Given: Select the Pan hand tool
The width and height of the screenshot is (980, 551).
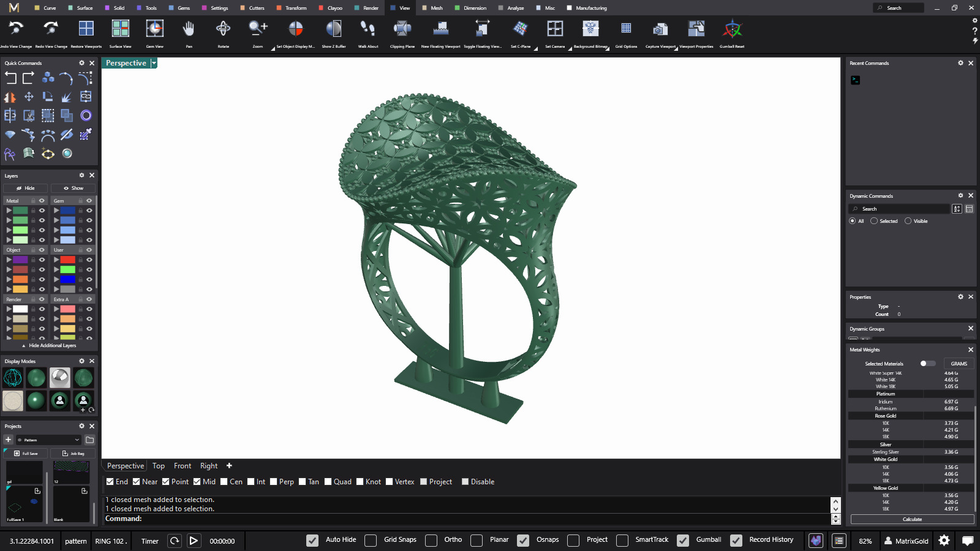Looking at the screenshot, I should pyautogui.click(x=189, y=28).
